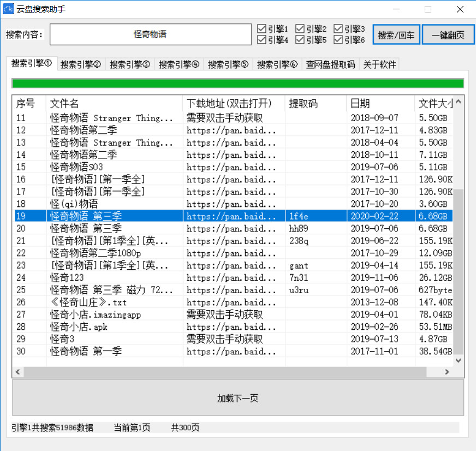476x451 pixels.
Task: Select row 16 [怪奇物语][第一季全]
Action: pos(234,180)
